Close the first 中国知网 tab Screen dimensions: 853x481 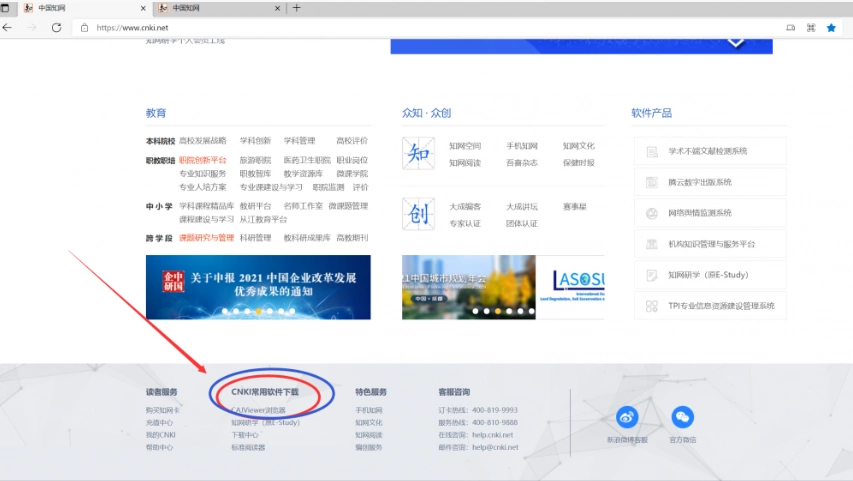point(143,8)
